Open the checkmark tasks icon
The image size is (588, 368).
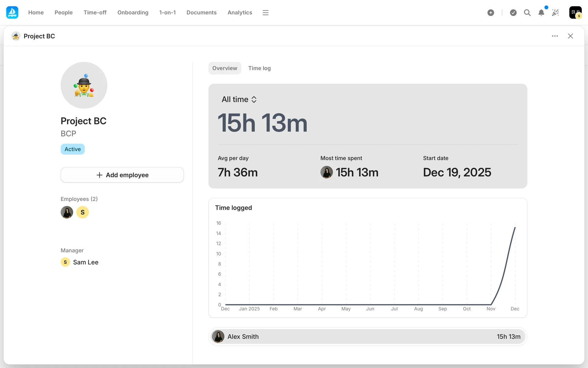(513, 13)
